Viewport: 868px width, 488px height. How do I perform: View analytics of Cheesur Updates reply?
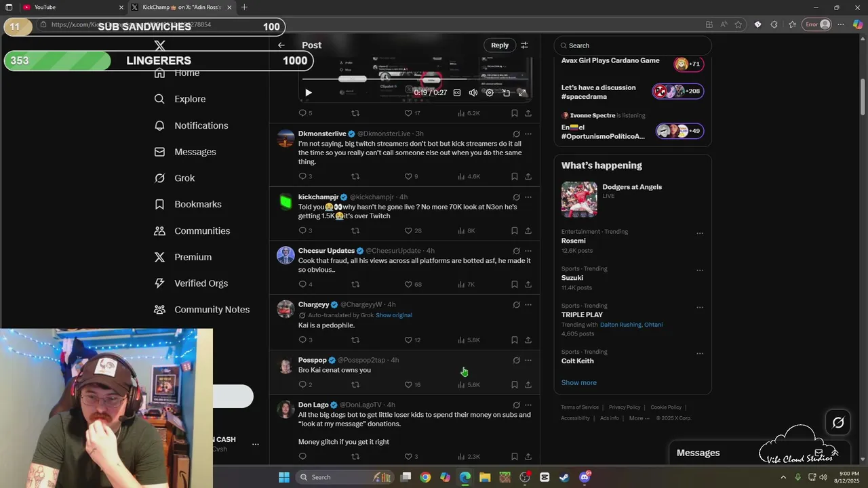[x=467, y=285]
